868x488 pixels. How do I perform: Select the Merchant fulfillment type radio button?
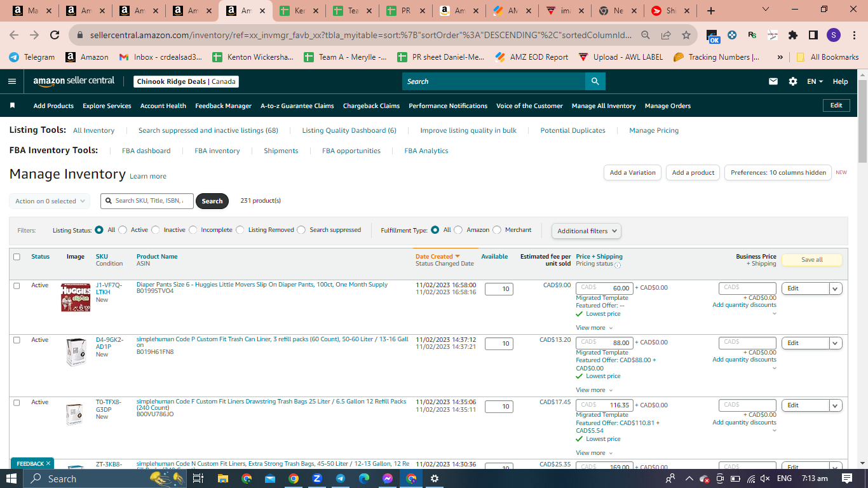tap(497, 230)
